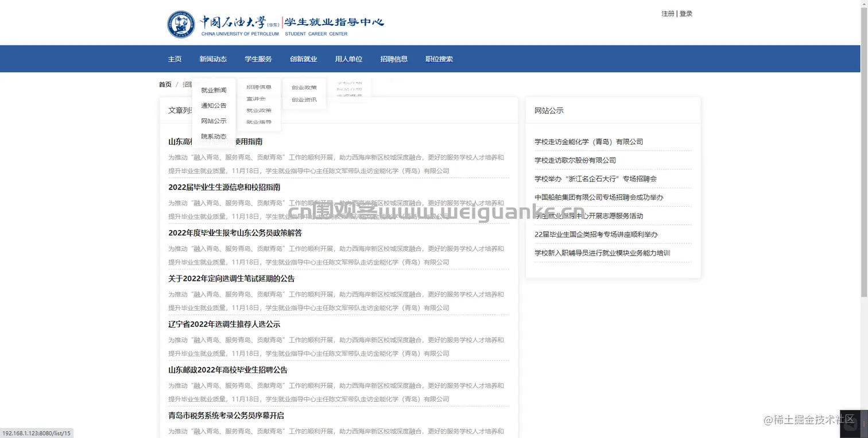Choose 宣讲会 from the dropdown
Screen dimensions: 868x438
point(256,99)
